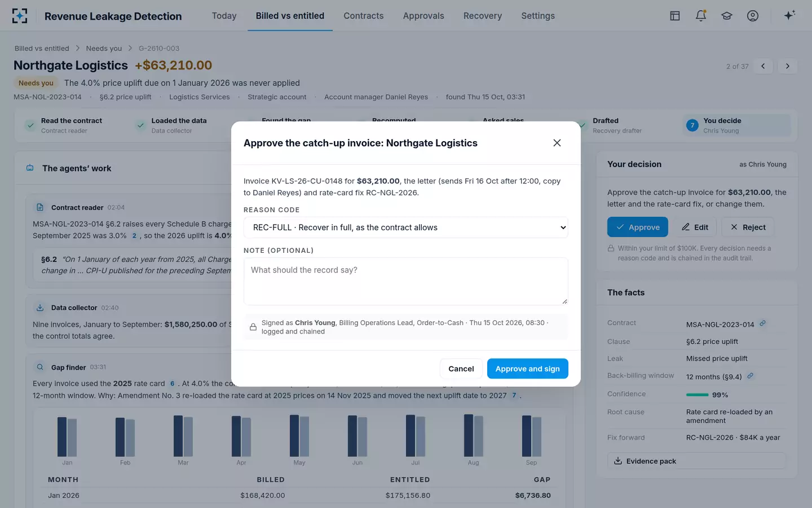812x508 pixels.
Task: Open citation reference 6 in Gap finder
Action: (172, 384)
